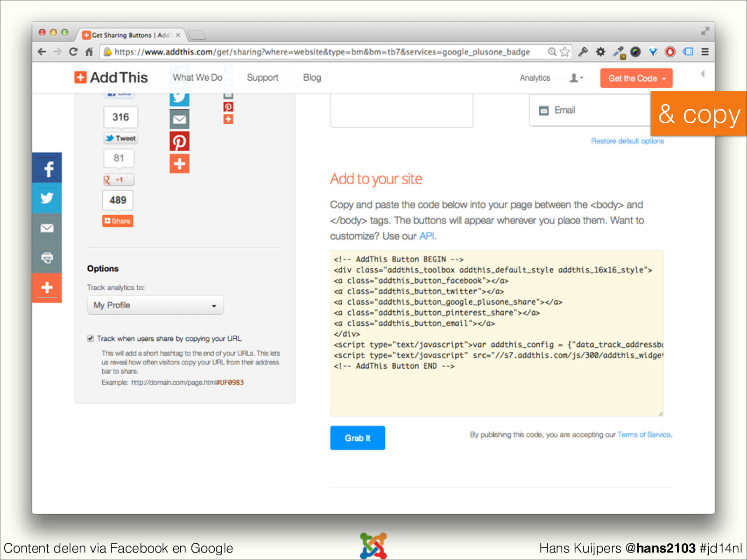Click the 489 share count box
Screen dimensions: 747x560
118,200
